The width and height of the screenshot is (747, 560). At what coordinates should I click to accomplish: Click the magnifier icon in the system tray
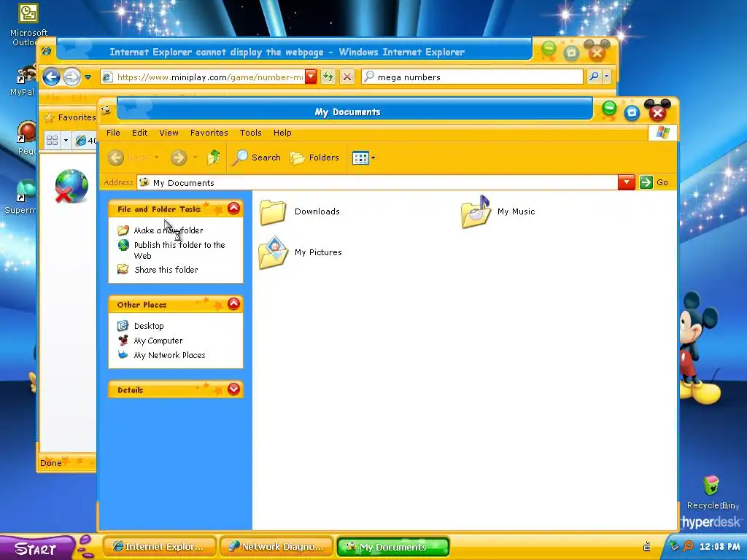(688, 546)
